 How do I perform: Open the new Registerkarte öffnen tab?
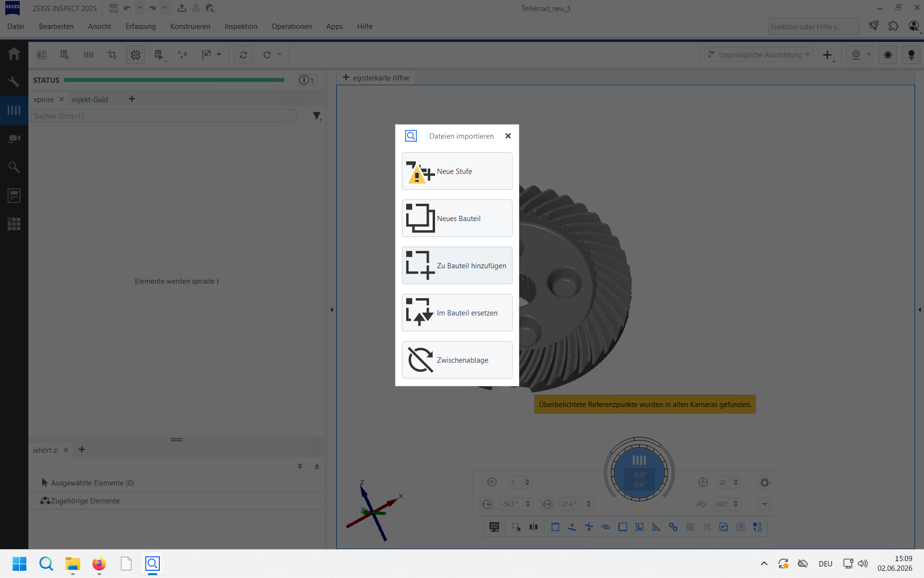(x=376, y=78)
